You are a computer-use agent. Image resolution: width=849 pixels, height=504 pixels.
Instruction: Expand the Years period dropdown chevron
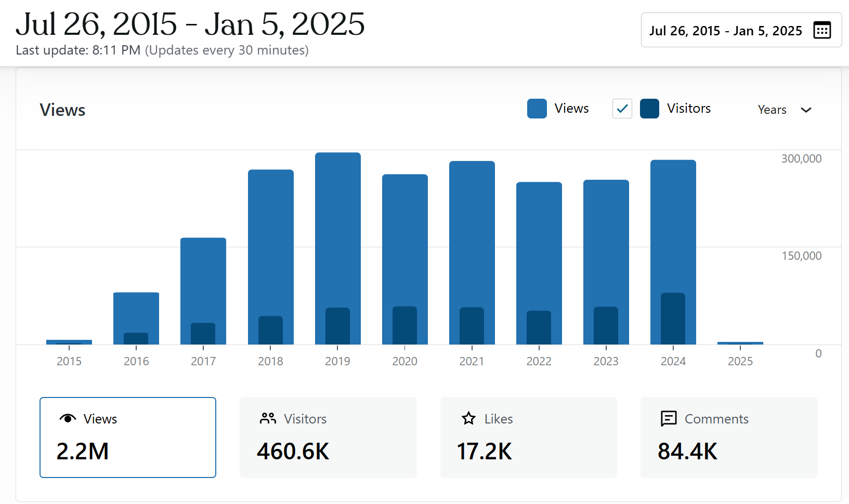click(x=806, y=110)
